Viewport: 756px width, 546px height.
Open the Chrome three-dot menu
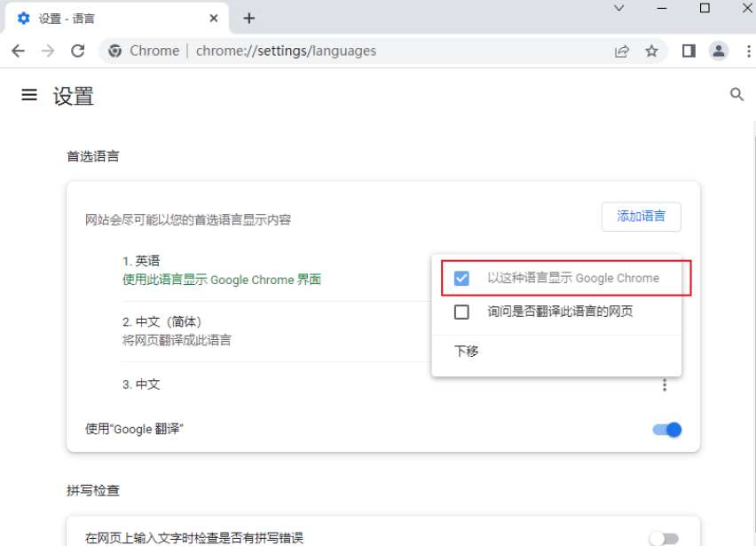click(x=748, y=51)
